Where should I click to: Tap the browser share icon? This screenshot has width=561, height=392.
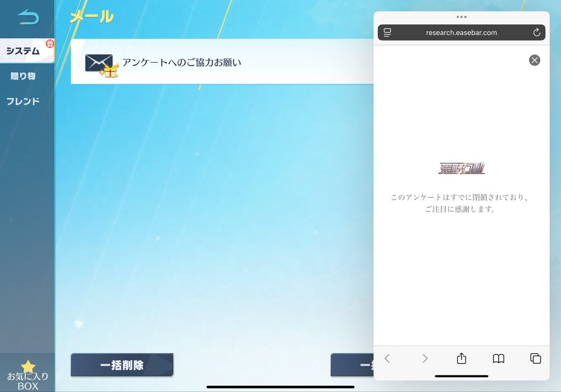461,358
